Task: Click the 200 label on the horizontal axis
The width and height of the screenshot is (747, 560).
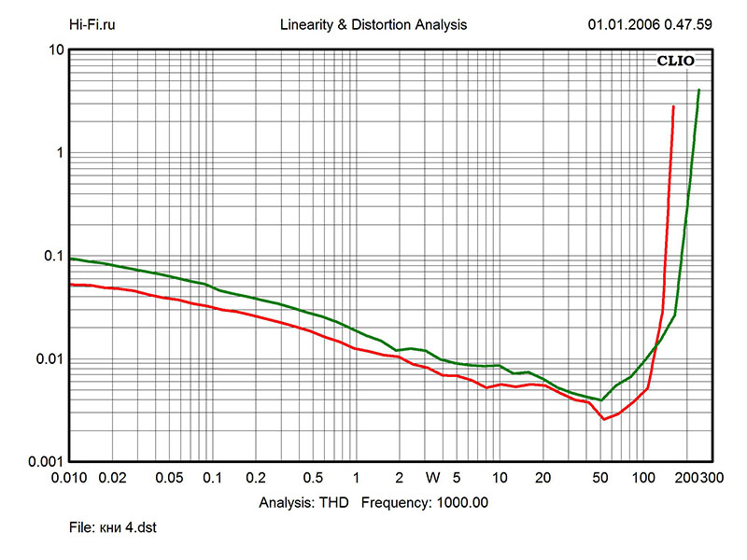Action: point(685,478)
